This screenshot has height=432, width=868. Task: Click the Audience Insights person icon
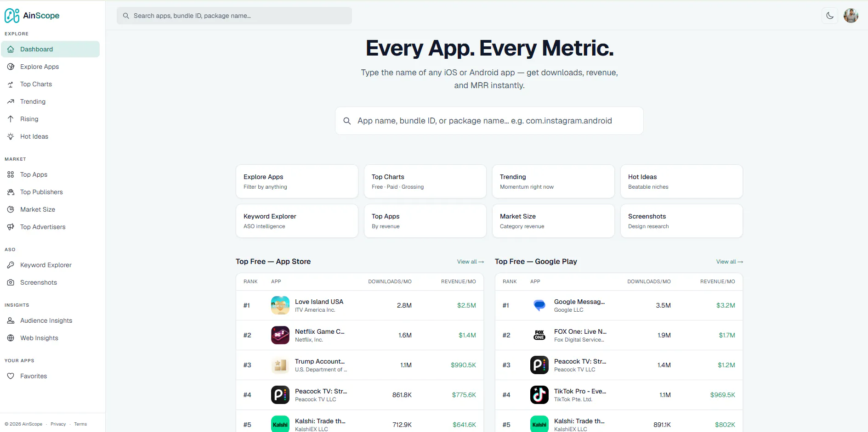11,320
